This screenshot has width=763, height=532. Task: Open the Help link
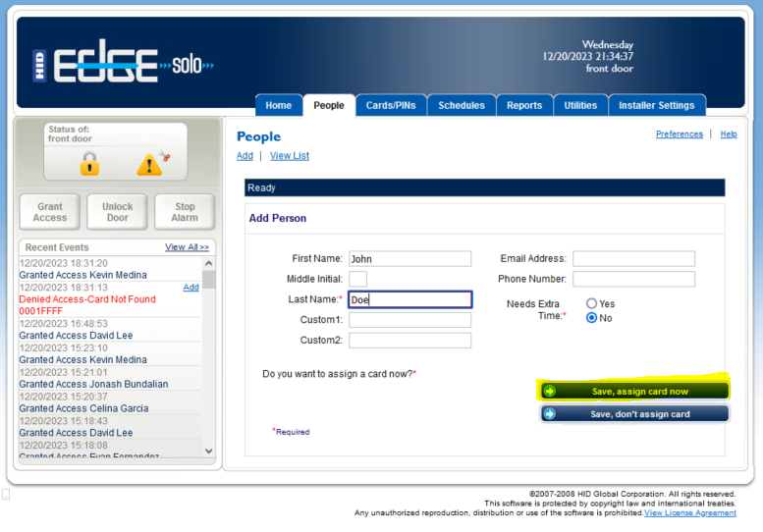click(x=729, y=134)
